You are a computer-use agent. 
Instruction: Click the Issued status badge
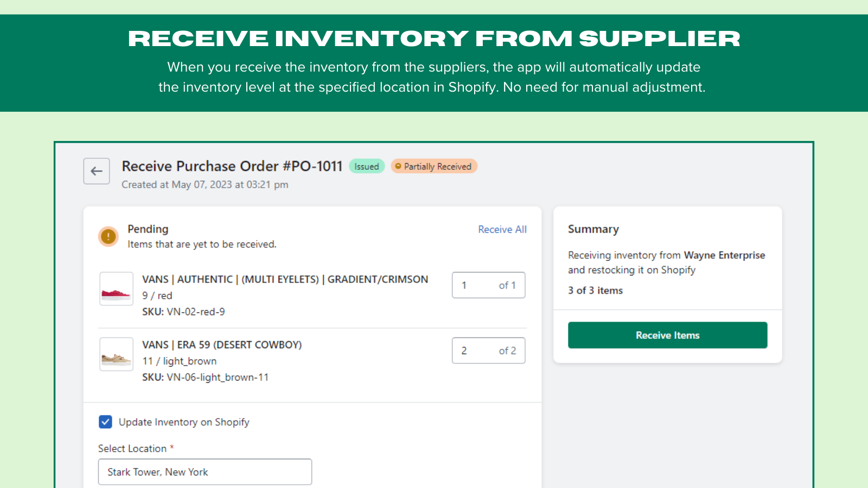367,166
